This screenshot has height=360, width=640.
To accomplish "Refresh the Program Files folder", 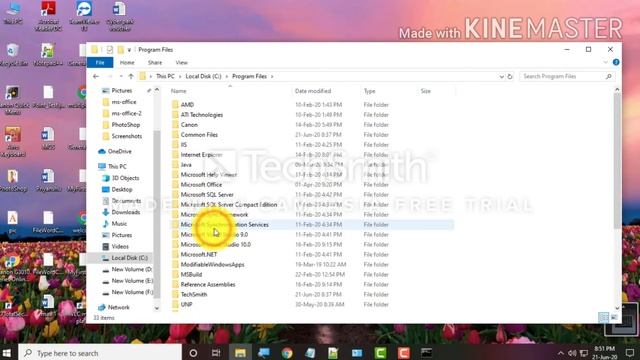I will pos(510,76).
